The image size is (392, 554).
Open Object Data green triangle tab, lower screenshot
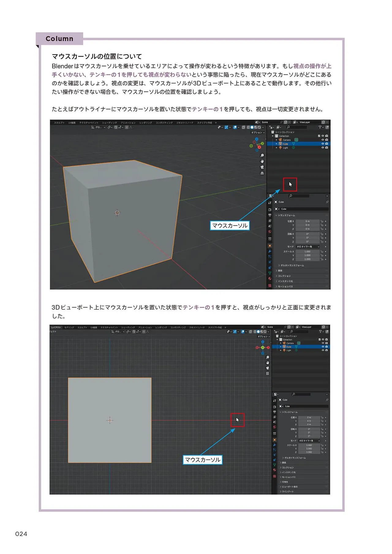pyautogui.click(x=274, y=465)
